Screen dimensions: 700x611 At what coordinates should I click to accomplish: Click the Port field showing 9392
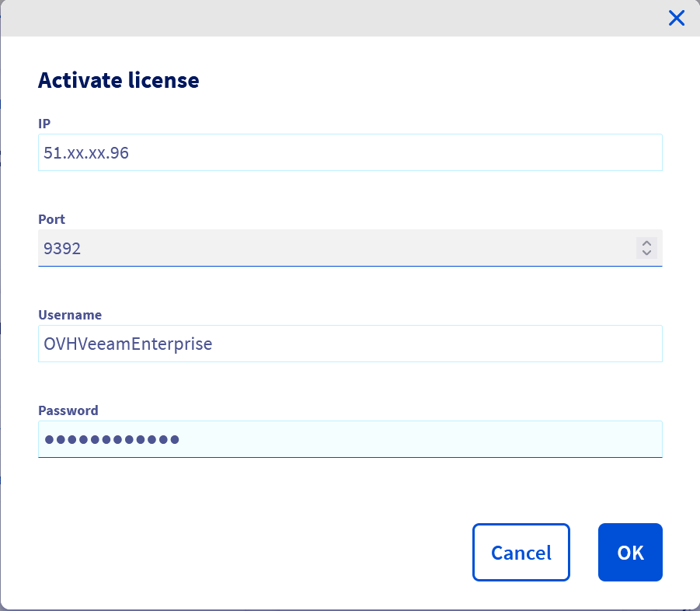[311, 248]
